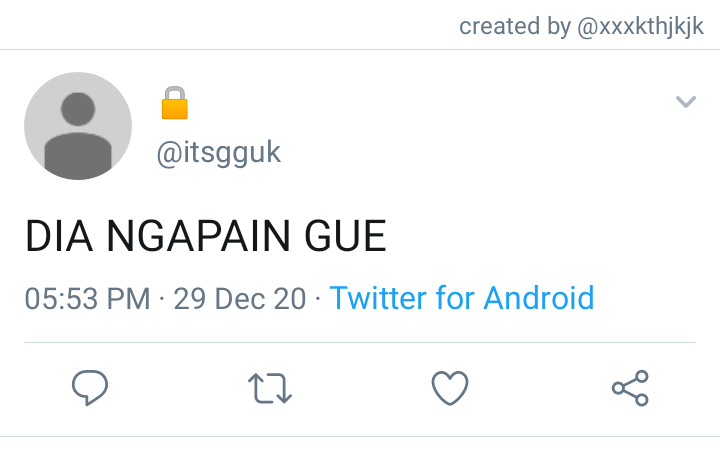Viewport: 720px width, 449px height.
Task: Click the word GUE in the tweet
Action: pyautogui.click(x=345, y=236)
